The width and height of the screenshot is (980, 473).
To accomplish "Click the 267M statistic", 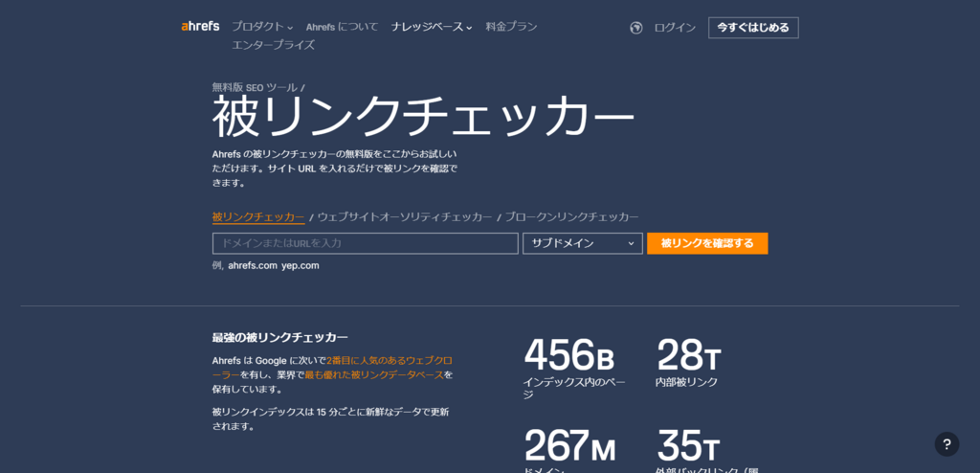I will [x=570, y=445].
